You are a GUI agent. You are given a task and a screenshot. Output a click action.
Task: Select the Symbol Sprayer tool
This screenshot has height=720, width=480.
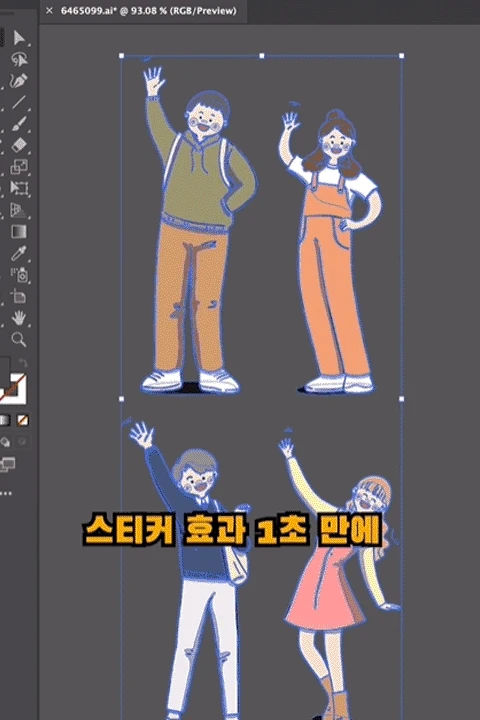pyautogui.click(x=19, y=275)
